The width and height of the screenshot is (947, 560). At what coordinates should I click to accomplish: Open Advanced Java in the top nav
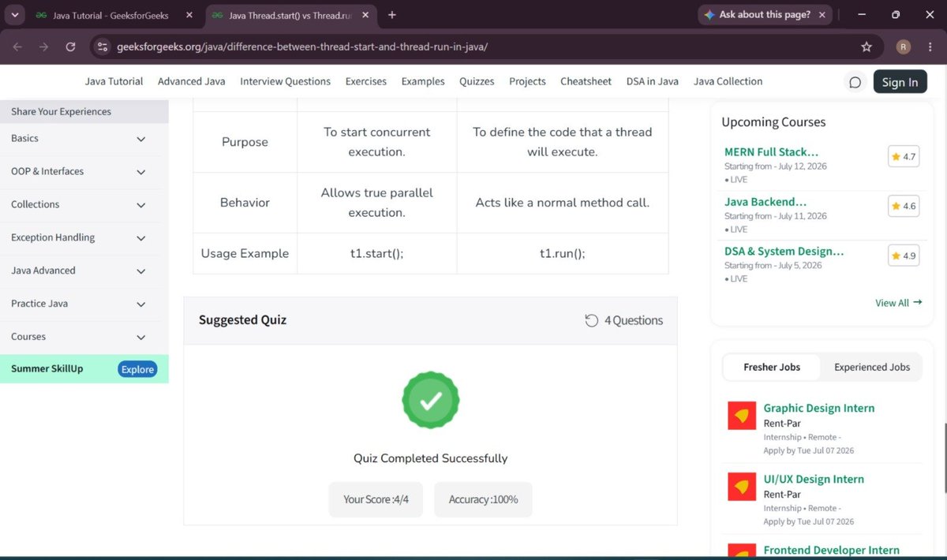click(192, 81)
